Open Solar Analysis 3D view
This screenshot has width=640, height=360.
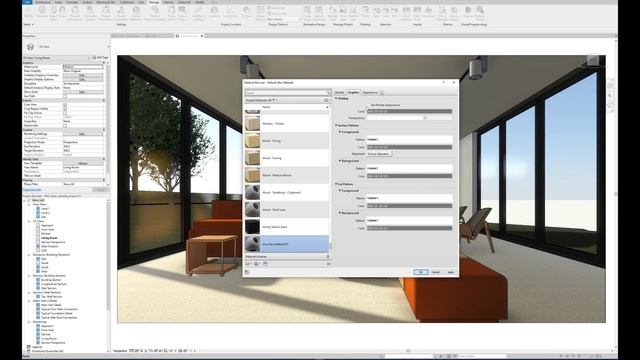pos(49,246)
